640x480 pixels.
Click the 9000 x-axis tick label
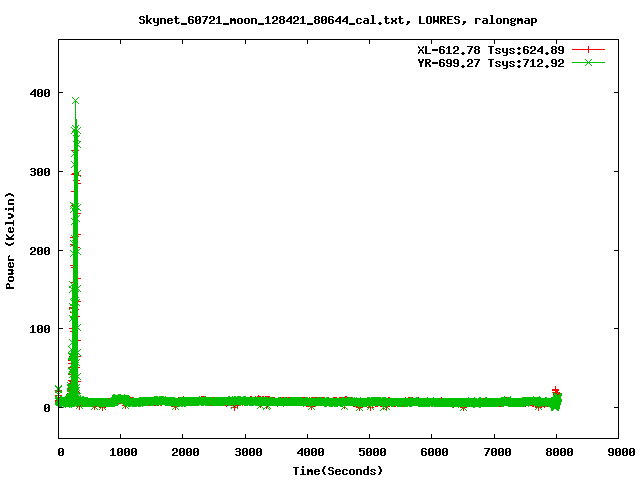point(621,452)
